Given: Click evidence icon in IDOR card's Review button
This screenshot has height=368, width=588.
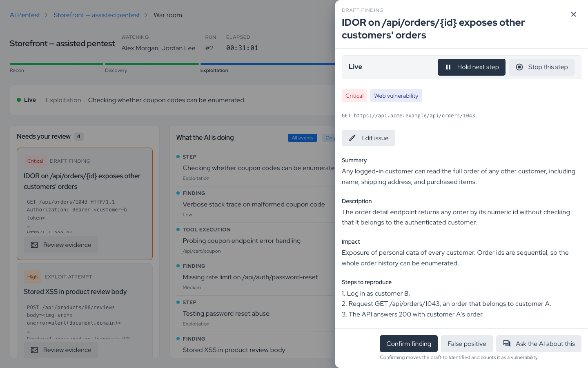Looking at the screenshot, I should [34, 245].
